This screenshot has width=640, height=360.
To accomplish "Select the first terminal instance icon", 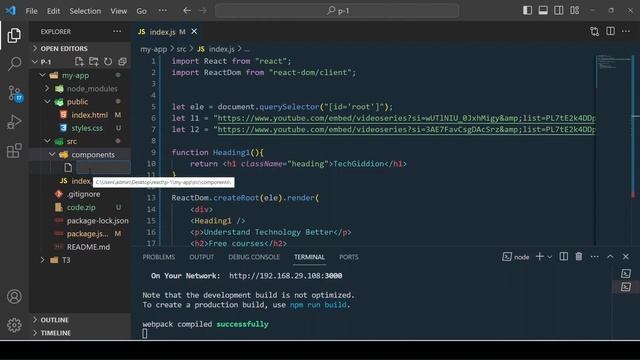I will [626, 273].
